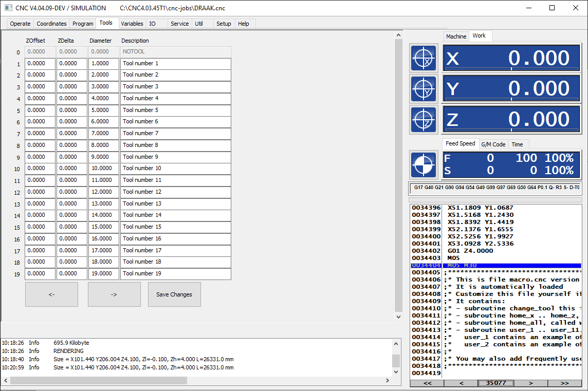
Task: Jump to program end with >> button
Action: click(x=565, y=383)
